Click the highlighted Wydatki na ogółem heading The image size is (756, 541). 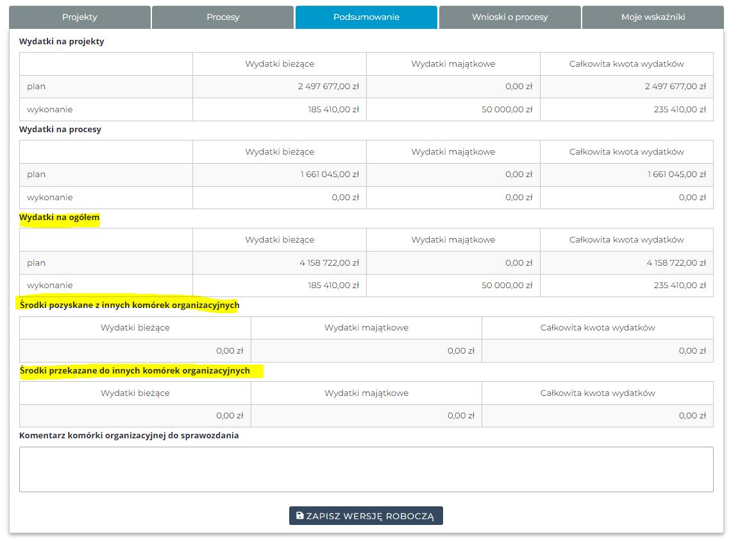pos(60,218)
